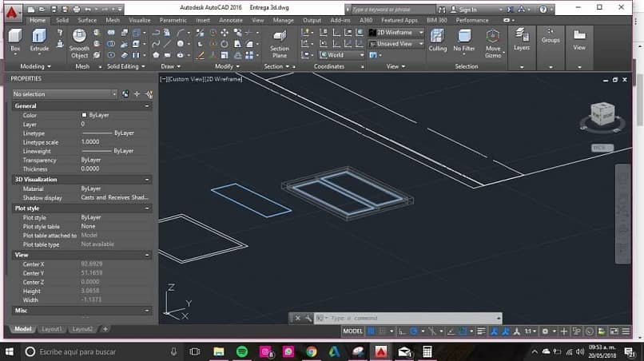Open the Workspace switching gear in status bar
The height and width of the screenshot is (361, 644).
pyautogui.click(x=545, y=331)
